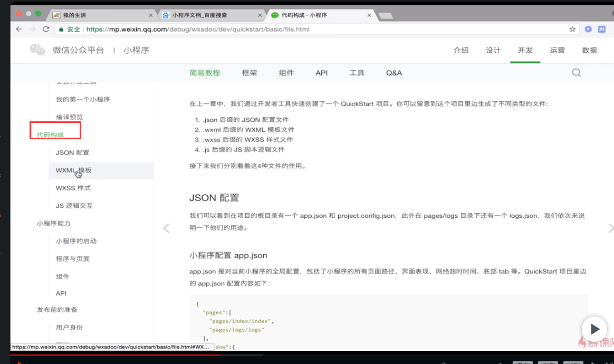Click the 小程序配置 app.json subheading
This screenshot has width=614, height=364.
(x=228, y=255)
